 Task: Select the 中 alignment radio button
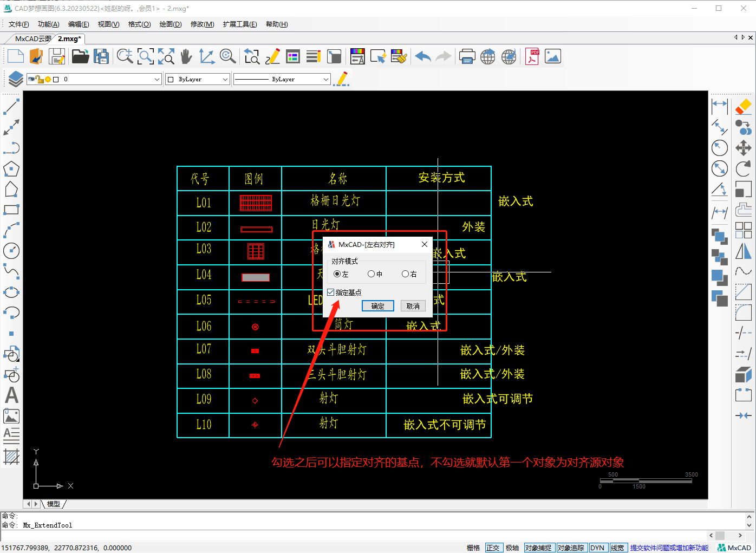pos(371,274)
